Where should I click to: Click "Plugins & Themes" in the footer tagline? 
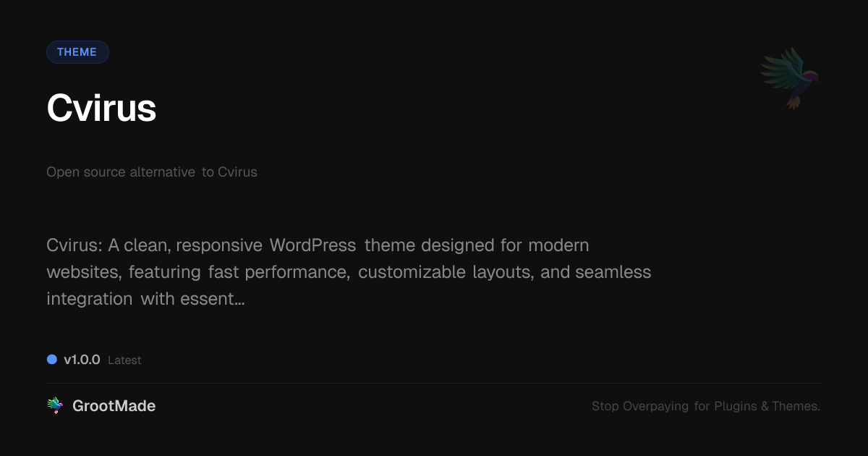point(767,406)
